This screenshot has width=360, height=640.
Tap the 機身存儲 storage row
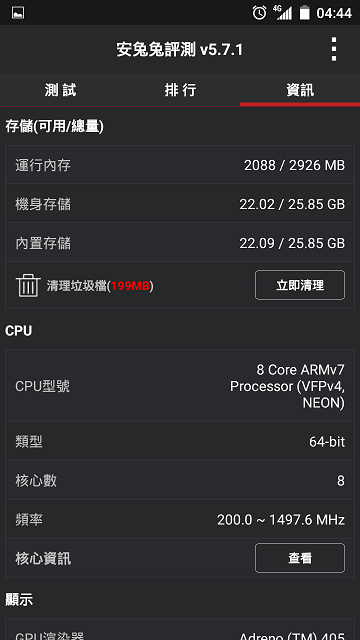point(180,203)
